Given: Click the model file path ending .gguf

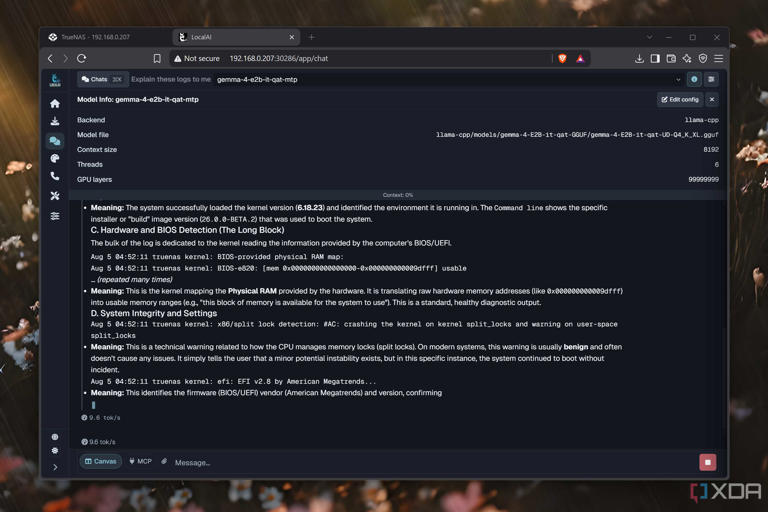Looking at the screenshot, I should click(x=577, y=135).
